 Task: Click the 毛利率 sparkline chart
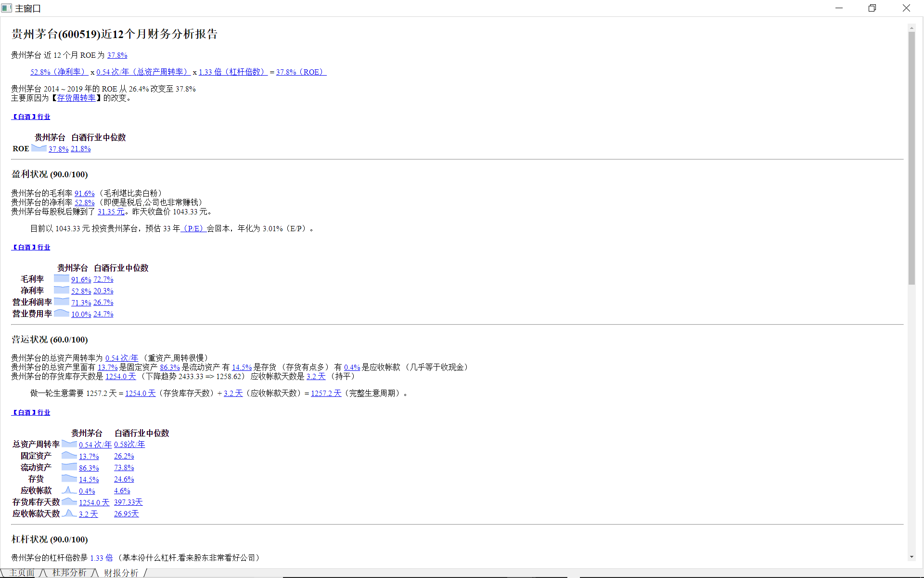point(61,279)
